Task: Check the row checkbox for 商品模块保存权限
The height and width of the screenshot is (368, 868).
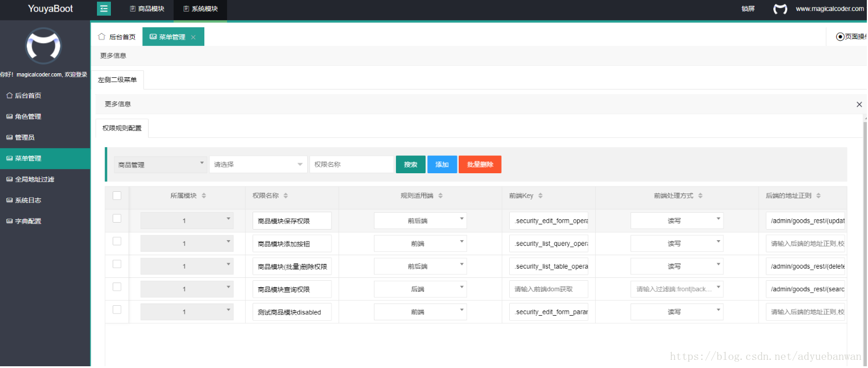Action: [117, 219]
